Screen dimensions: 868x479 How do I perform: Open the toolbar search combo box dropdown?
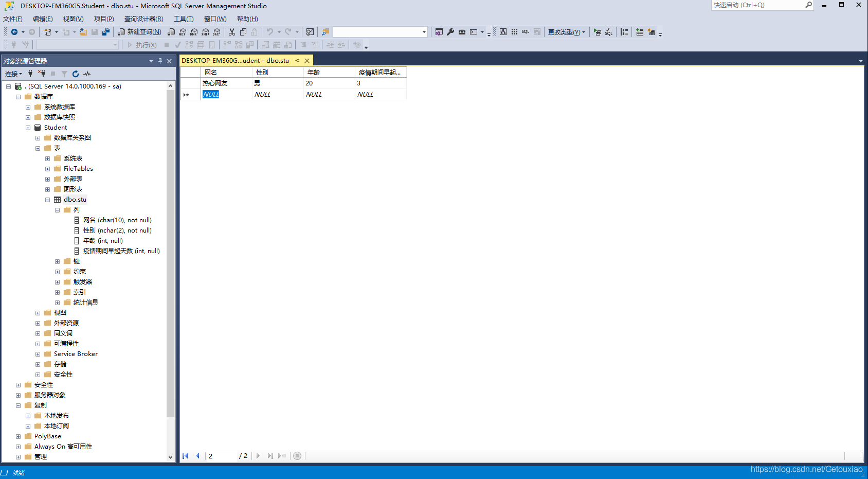(424, 32)
